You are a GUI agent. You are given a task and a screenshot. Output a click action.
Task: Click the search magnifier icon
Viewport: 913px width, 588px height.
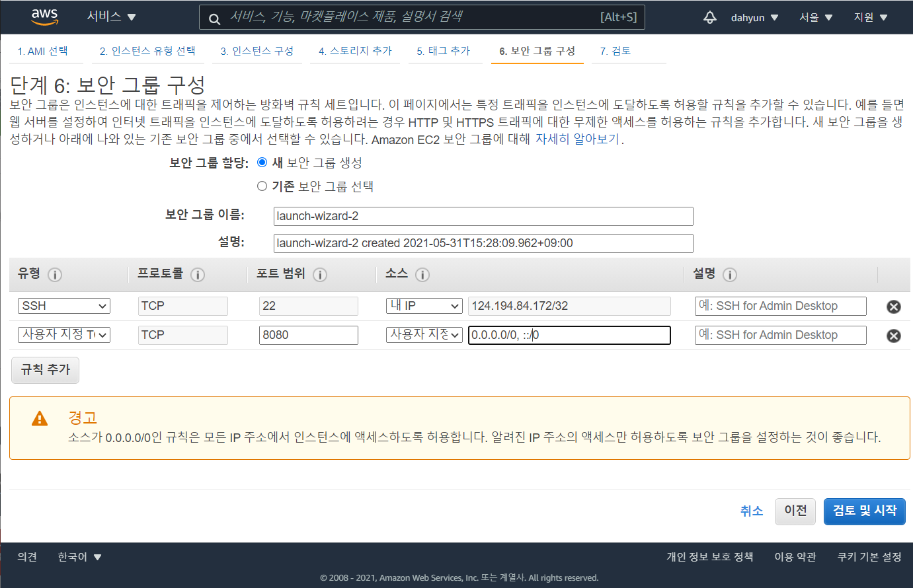click(x=214, y=19)
